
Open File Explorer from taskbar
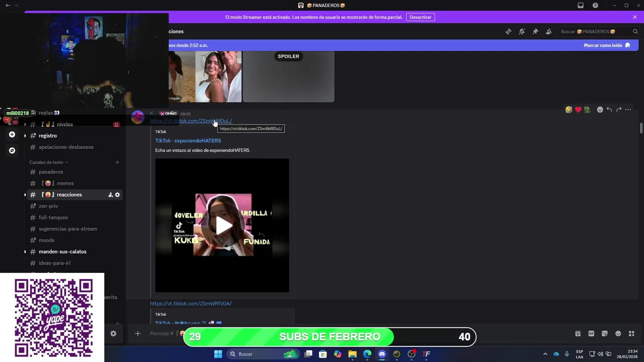click(x=352, y=354)
